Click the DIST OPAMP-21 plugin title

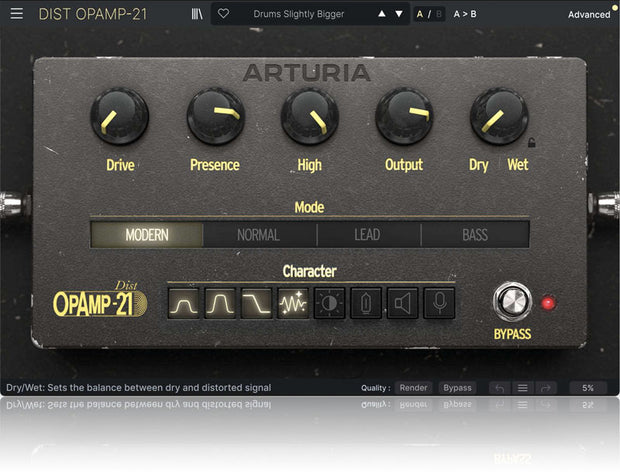93,14
